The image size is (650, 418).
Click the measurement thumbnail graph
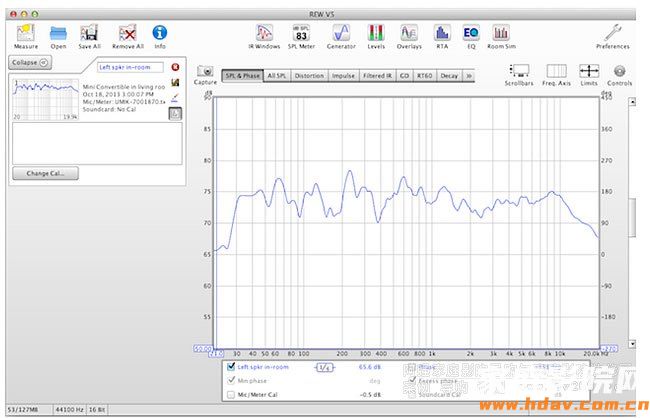point(45,100)
